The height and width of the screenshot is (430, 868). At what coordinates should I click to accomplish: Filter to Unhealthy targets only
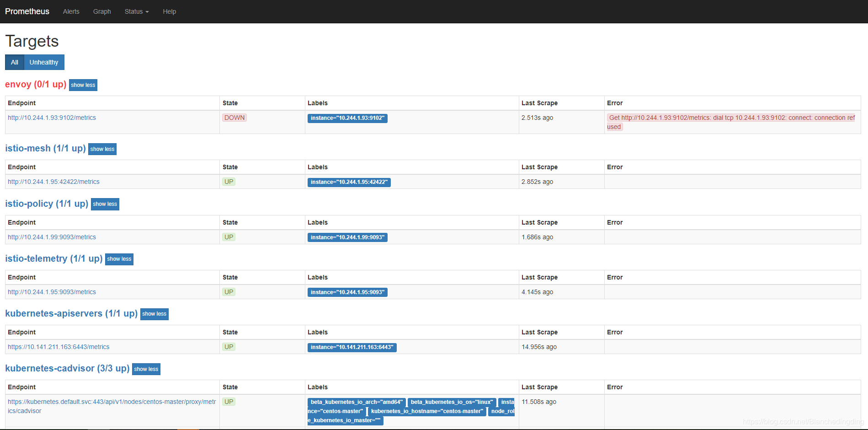point(44,62)
